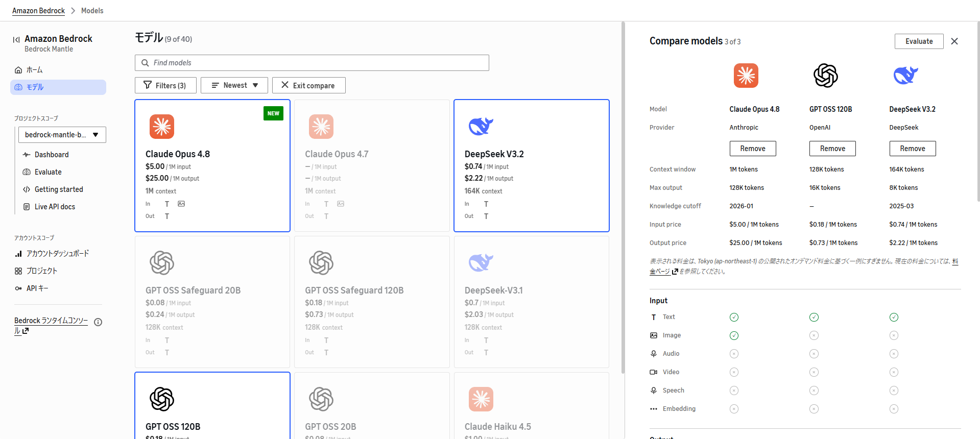The width and height of the screenshot is (980, 439).
Task: Select the DeepSeek-V3.1 model card
Action: [x=532, y=302]
